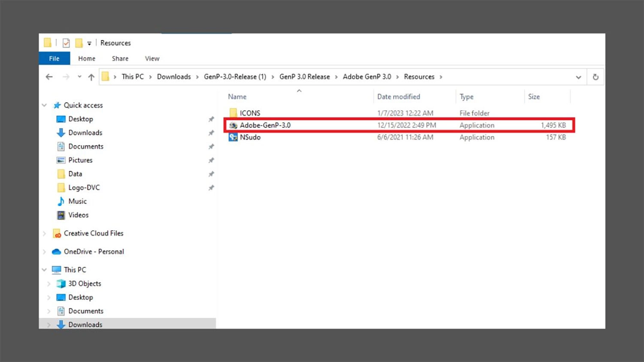Click the This PC monitor icon

point(56,270)
